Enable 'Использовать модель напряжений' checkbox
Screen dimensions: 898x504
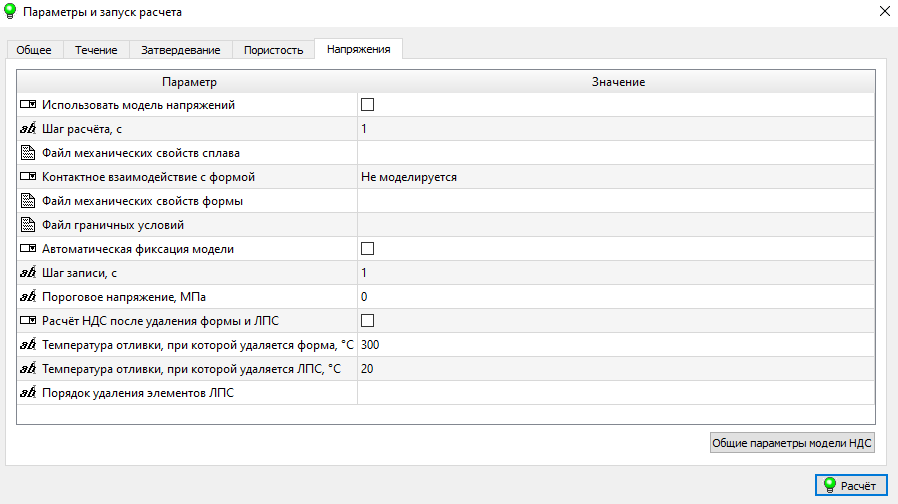click(367, 105)
